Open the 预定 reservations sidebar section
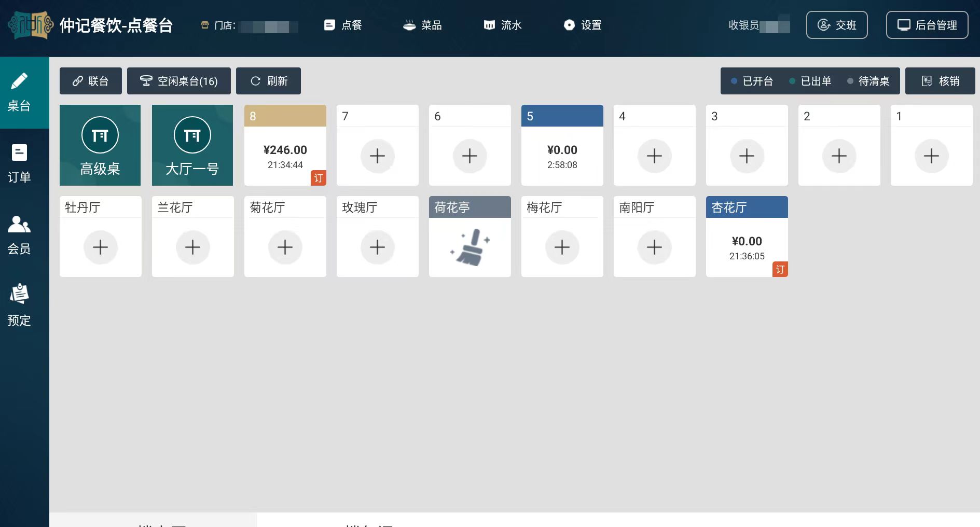This screenshot has width=980, height=527. (19, 306)
